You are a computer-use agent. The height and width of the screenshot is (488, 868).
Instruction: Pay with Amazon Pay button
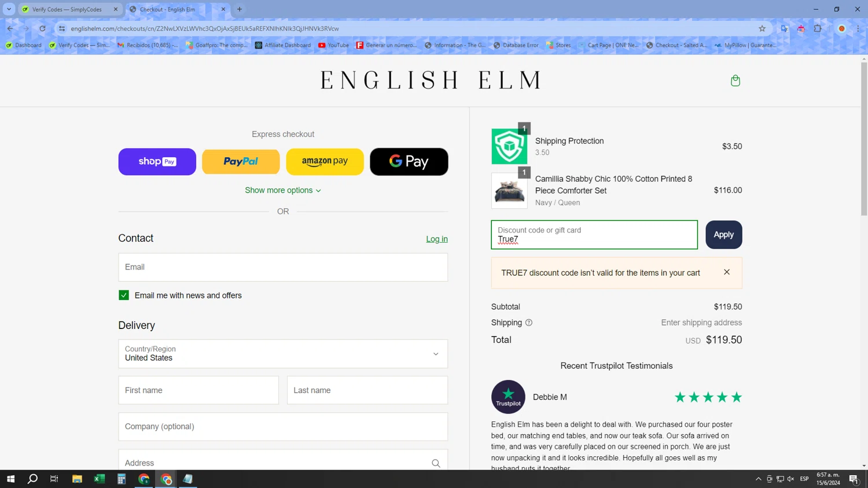pyautogui.click(x=325, y=161)
